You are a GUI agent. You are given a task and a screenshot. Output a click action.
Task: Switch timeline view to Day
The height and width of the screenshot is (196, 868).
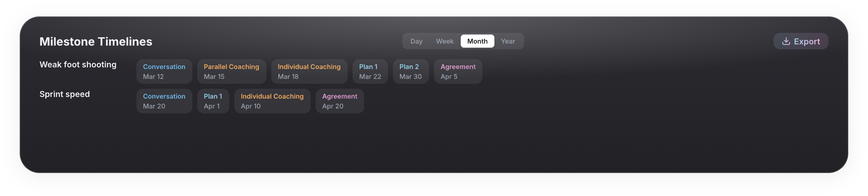pos(416,41)
